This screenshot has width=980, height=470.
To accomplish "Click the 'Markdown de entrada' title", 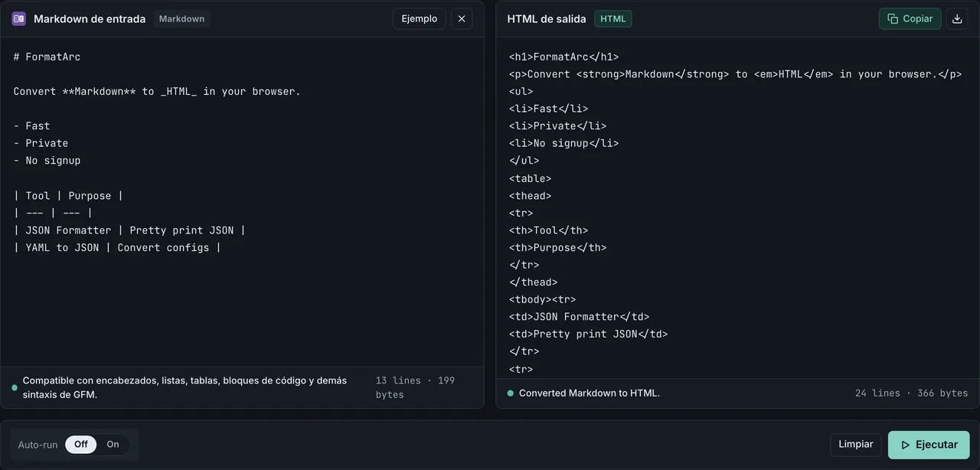I will pos(90,19).
